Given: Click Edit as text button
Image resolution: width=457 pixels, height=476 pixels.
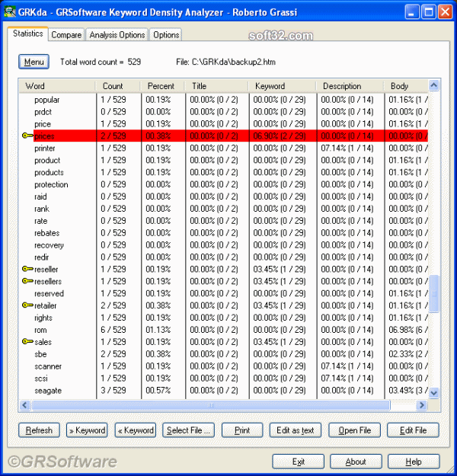Looking at the screenshot, I should 296,430.
